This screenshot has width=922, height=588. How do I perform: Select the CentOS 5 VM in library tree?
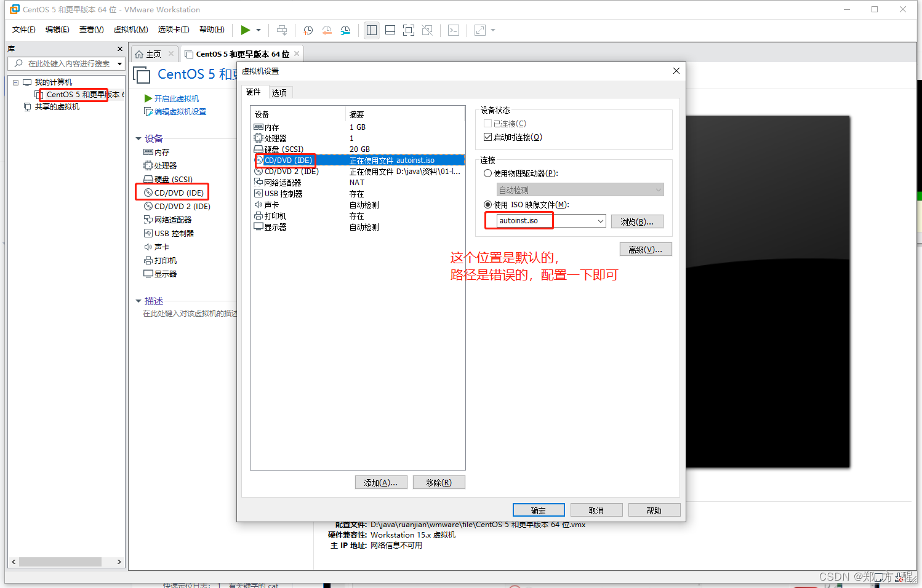(78, 95)
